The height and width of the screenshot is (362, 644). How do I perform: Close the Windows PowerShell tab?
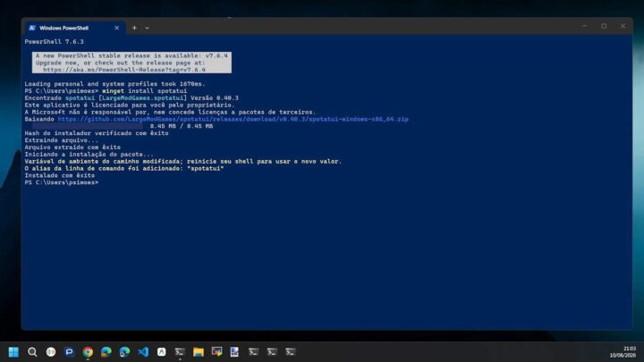click(x=116, y=28)
